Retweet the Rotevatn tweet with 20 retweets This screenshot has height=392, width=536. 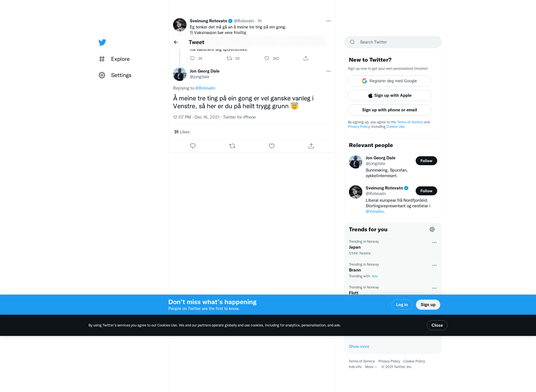coord(229,58)
